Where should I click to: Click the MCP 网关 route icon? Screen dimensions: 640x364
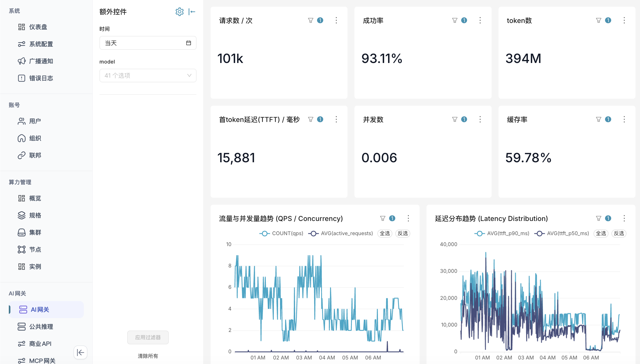[x=21, y=361]
